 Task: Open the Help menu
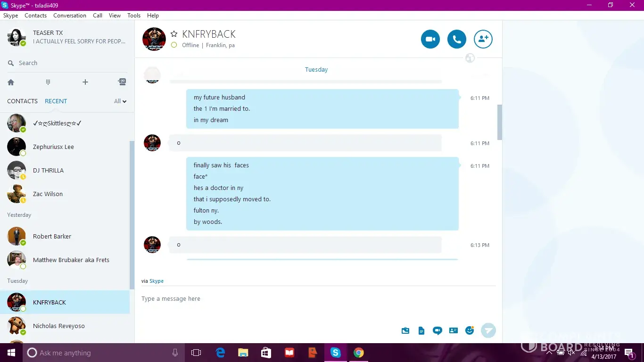tap(153, 16)
